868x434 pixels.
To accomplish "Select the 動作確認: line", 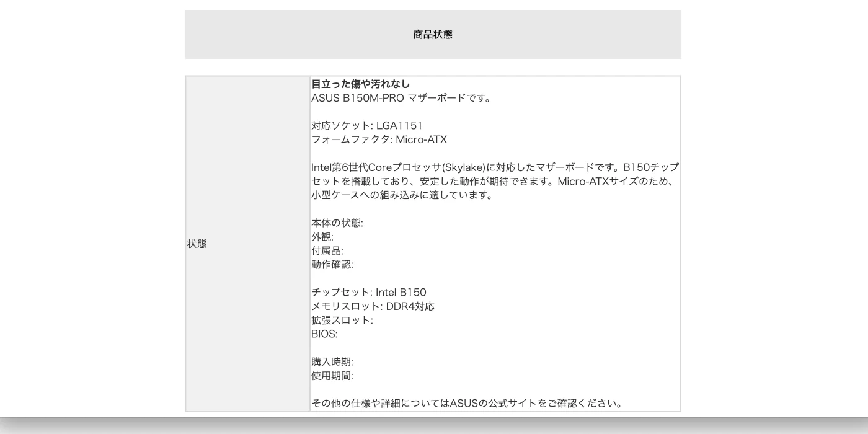I will tap(332, 265).
